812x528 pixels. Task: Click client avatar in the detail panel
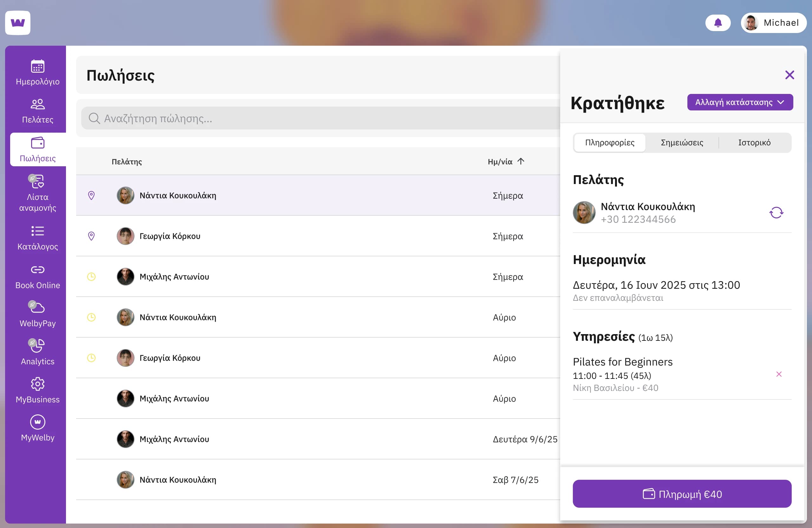pos(584,213)
